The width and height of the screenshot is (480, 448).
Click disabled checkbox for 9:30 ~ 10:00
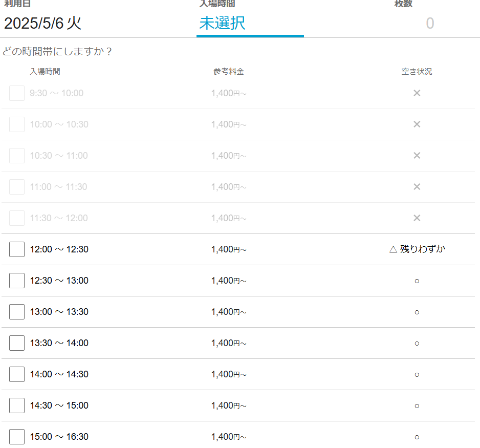click(x=17, y=93)
